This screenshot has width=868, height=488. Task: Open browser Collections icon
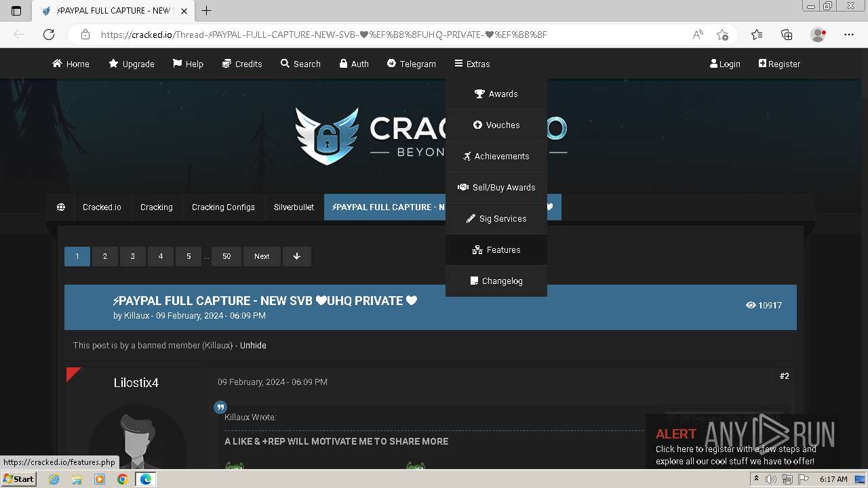click(x=787, y=35)
